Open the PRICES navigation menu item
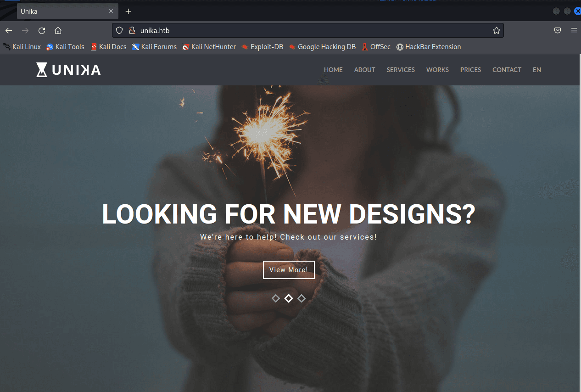Screen dimensions: 581x392 click(470, 70)
